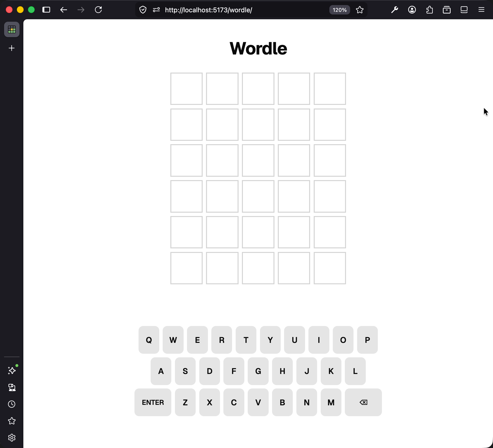Image resolution: width=493 pixels, height=448 pixels.
Task: Tap the T key
Action: (246, 339)
